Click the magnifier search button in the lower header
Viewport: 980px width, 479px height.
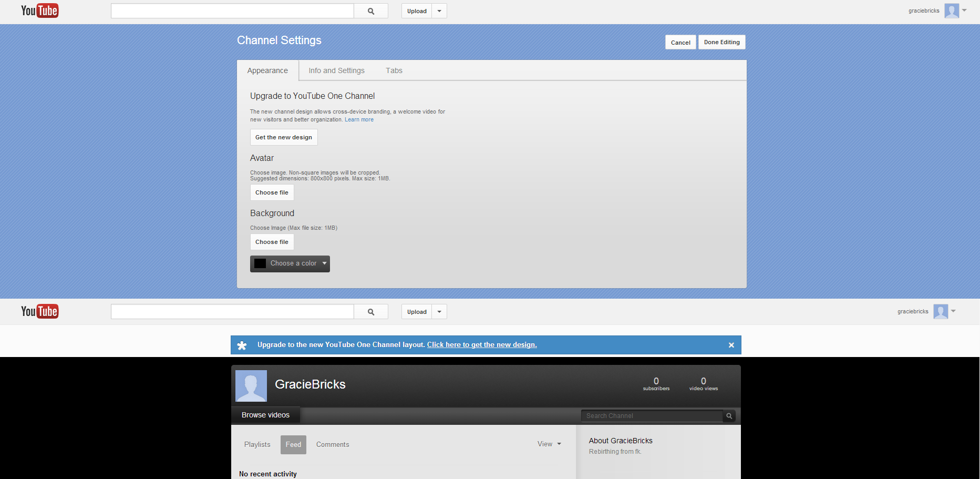pyautogui.click(x=371, y=312)
